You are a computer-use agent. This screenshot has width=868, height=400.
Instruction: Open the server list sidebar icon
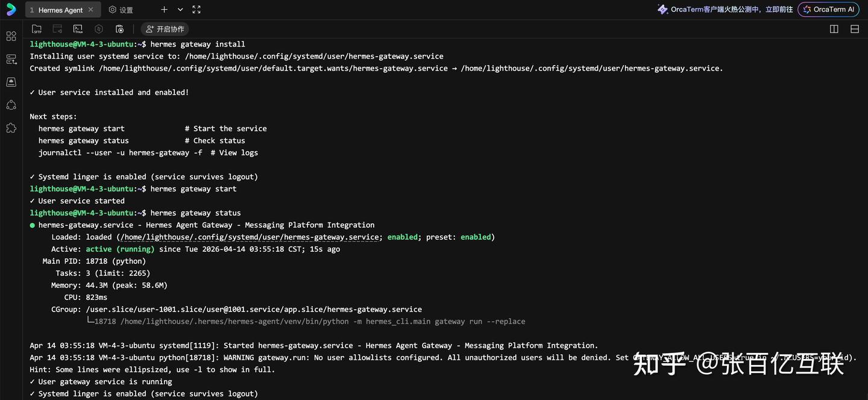(x=11, y=59)
